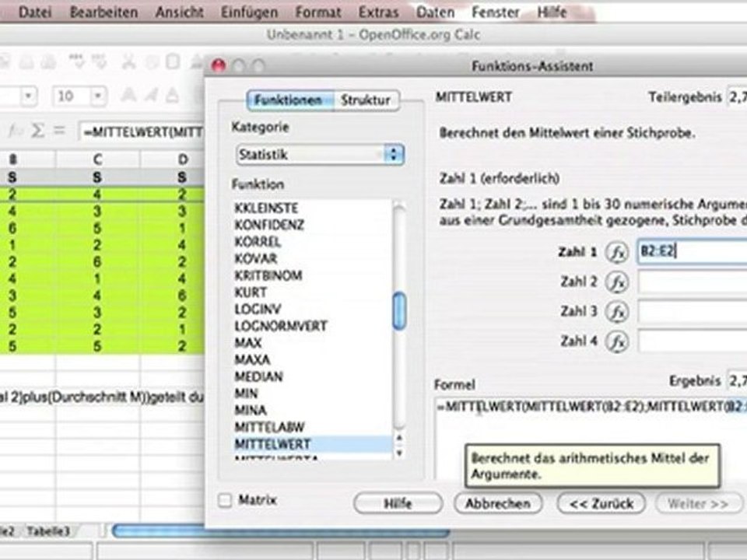The image size is (747, 560).
Task: Select MAXA in function list
Action: coord(312,359)
